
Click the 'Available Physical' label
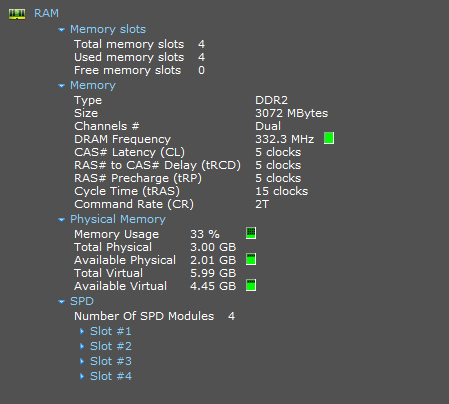[x=125, y=261]
